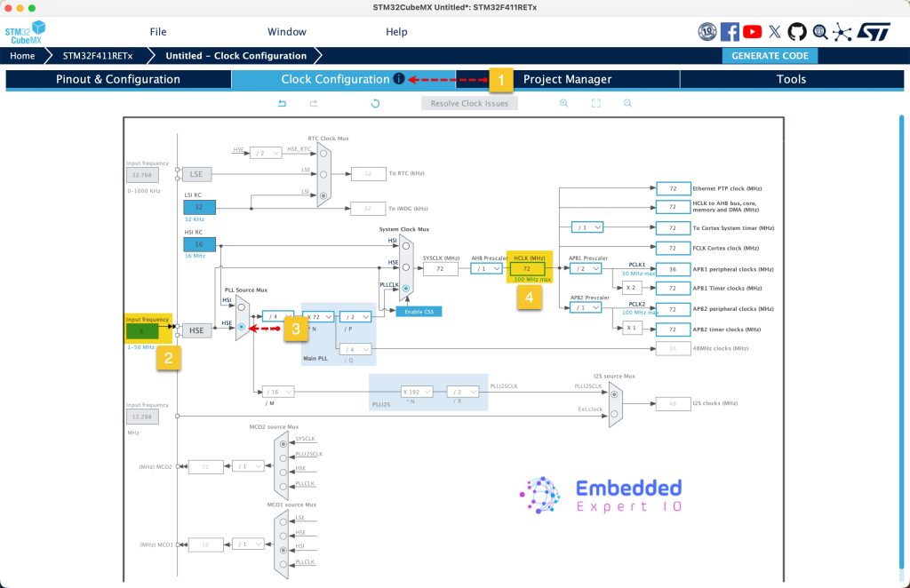The image size is (910, 588).
Task: Click the HCLK (MHz) value field
Action: 527,268
